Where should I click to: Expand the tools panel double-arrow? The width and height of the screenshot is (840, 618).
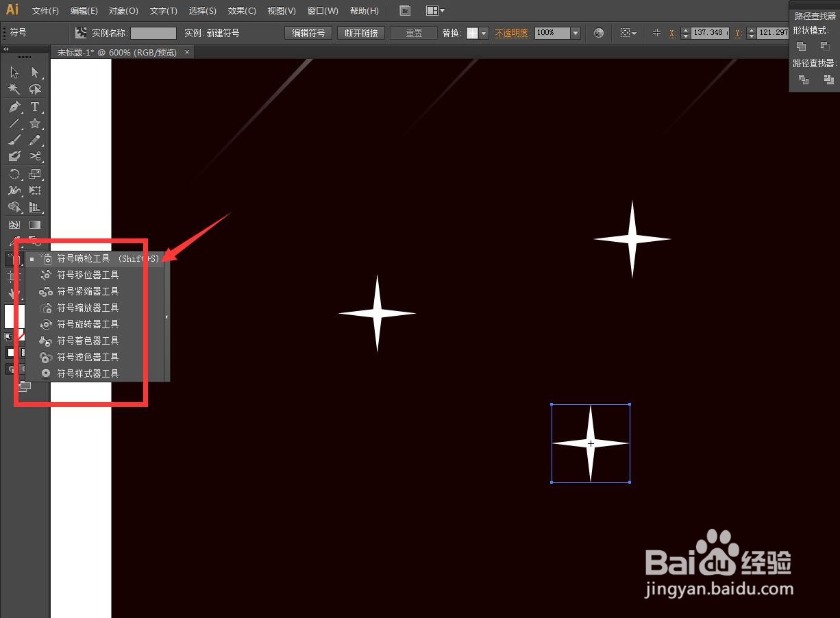pyautogui.click(x=6, y=49)
